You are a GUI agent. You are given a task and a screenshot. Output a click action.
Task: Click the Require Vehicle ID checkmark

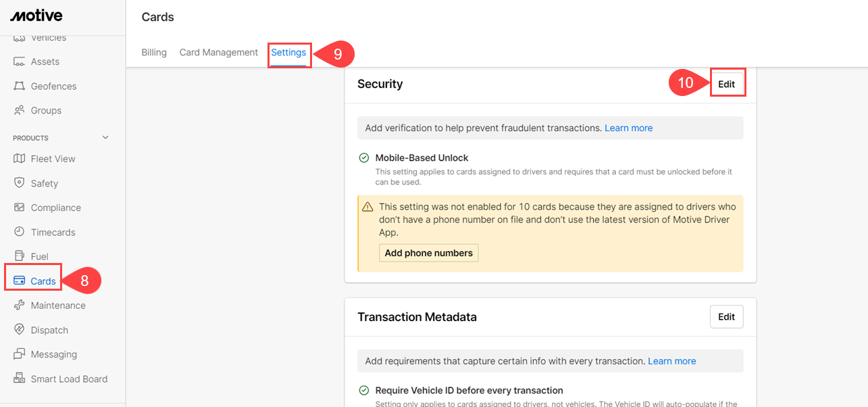364,390
